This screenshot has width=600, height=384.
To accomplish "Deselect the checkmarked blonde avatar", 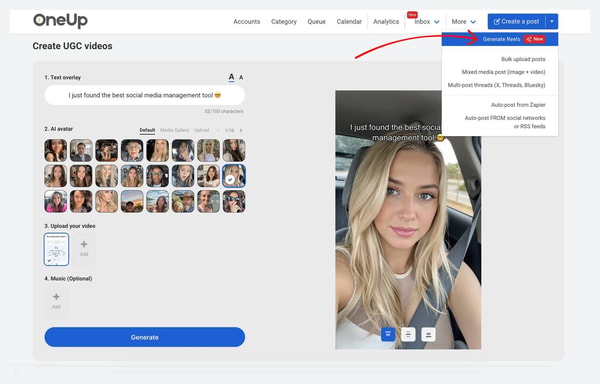I will tap(234, 176).
